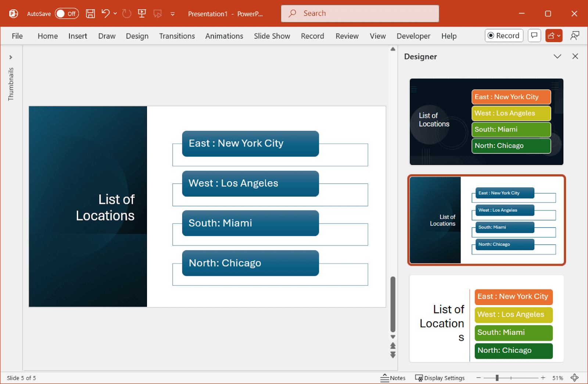Image resolution: width=588 pixels, height=384 pixels.
Task: Click the Record button
Action: (x=504, y=36)
